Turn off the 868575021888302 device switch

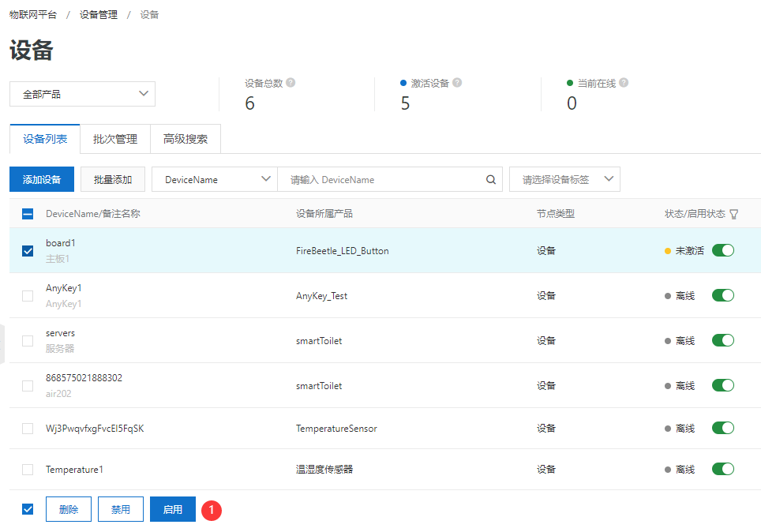[722, 385]
